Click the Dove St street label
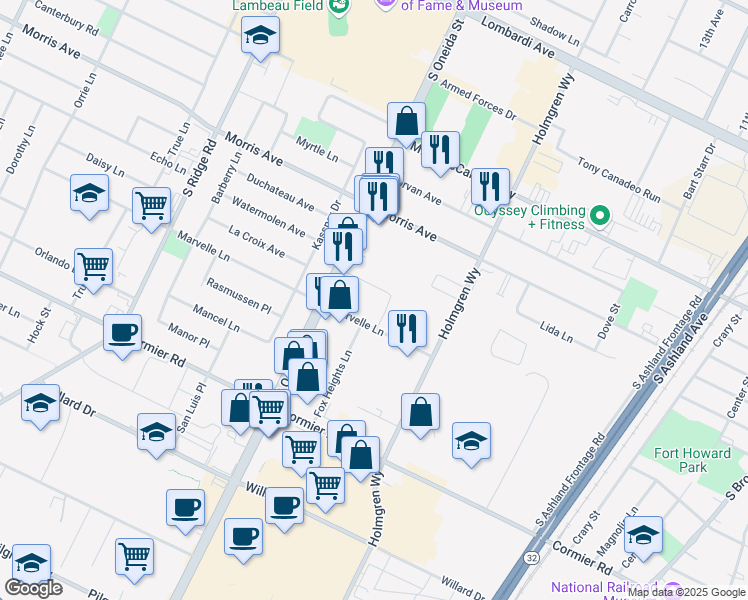The image size is (748, 600). point(609,321)
